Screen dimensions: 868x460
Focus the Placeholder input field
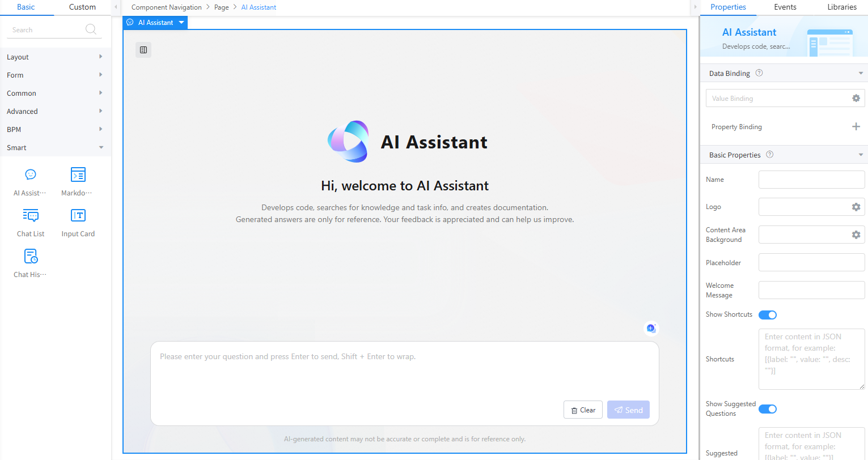coord(811,262)
